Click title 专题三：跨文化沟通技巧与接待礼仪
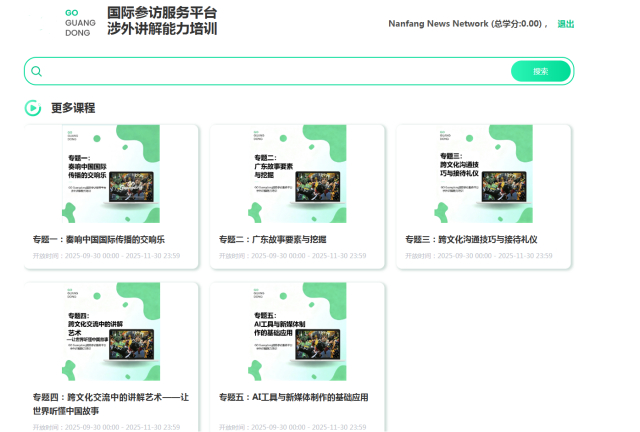Screen dimensions: 640x432 coord(472,240)
